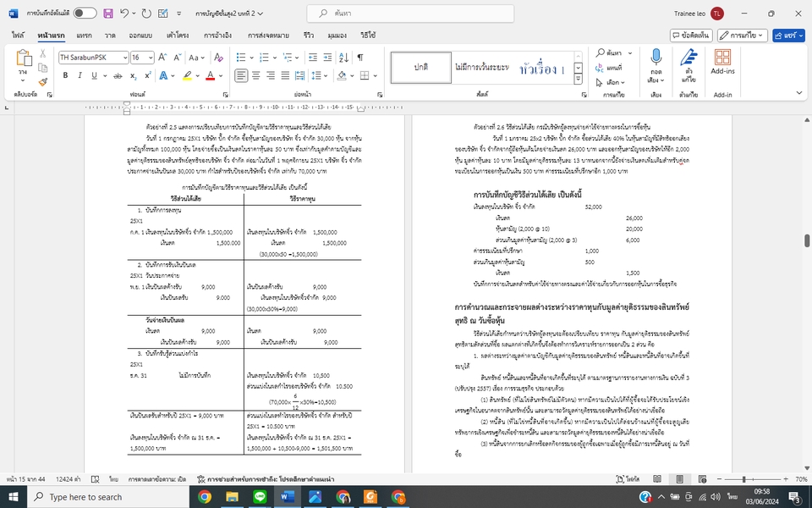The image size is (812, 508).
Task: Toggle left alignment button
Action: [241, 75]
